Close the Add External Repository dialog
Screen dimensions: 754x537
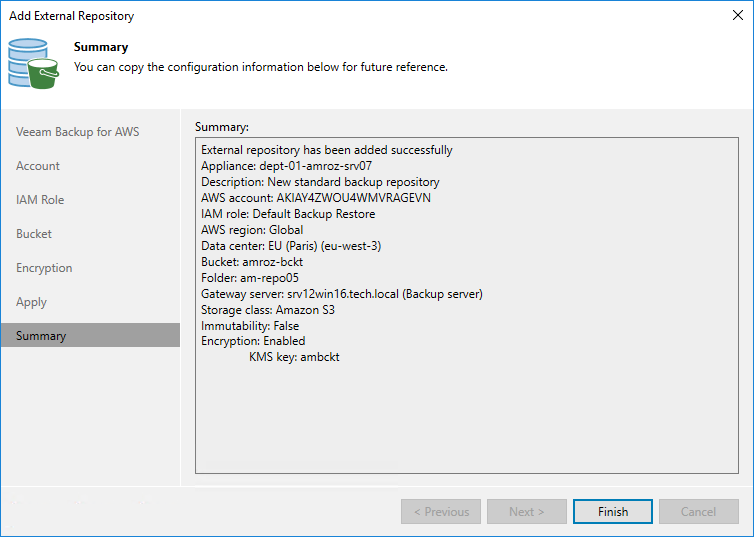click(x=737, y=16)
